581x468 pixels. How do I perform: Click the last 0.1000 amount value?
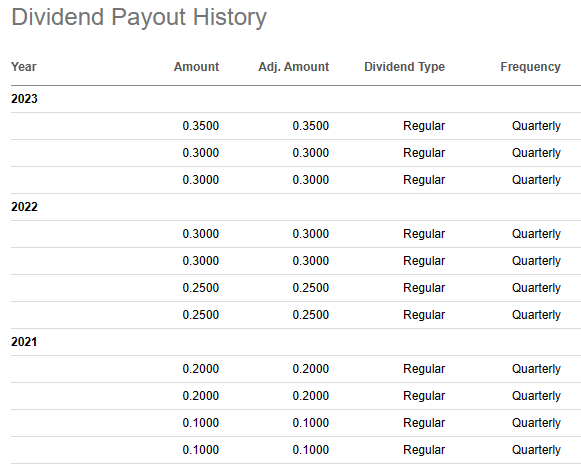tap(200, 450)
